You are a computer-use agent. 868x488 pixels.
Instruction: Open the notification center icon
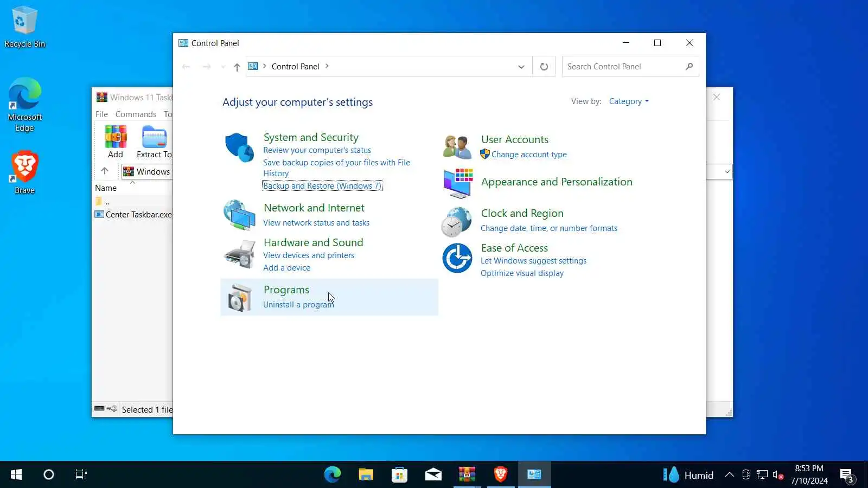tap(847, 476)
